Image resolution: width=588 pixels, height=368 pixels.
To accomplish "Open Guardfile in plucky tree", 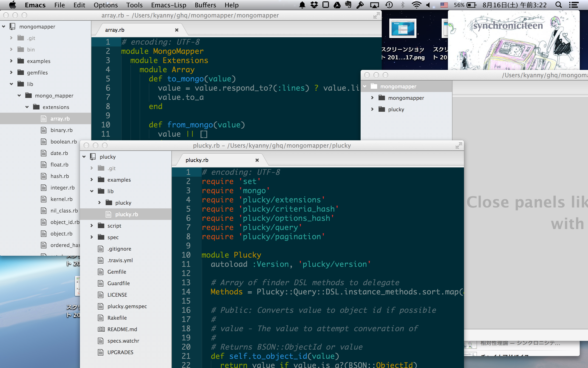I will [119, 283].
